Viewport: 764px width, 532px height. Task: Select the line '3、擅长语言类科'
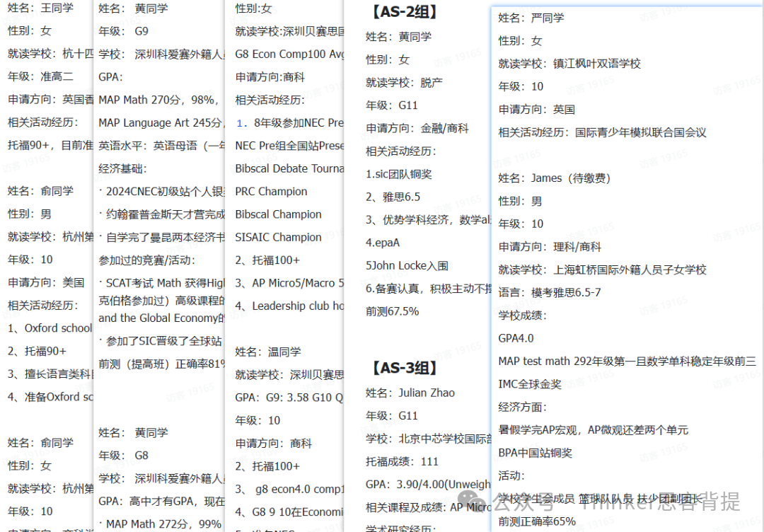(x=50, y=374)
